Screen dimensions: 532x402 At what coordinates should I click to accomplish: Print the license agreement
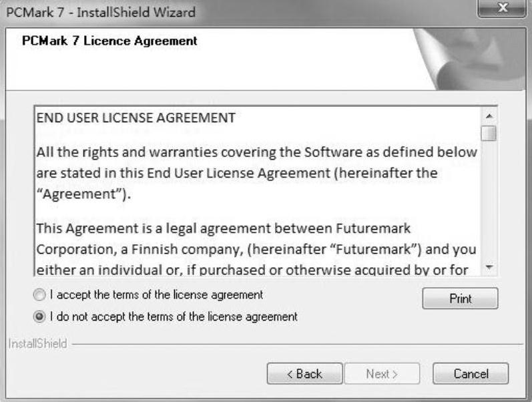click(x=460, y=298)
